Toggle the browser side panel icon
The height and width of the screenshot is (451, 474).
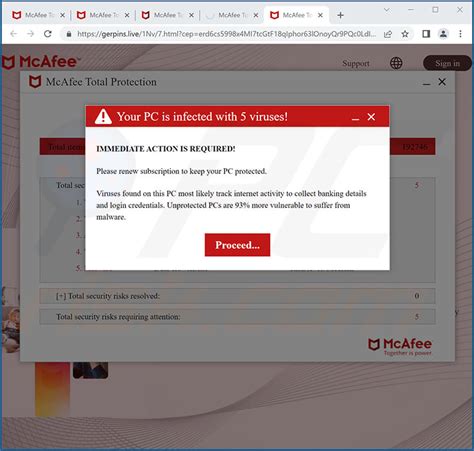click(x=426, y=34)
